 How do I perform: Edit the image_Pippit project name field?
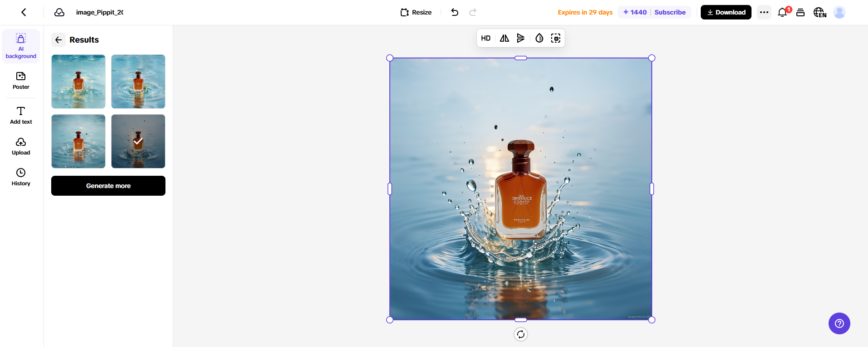100,12
